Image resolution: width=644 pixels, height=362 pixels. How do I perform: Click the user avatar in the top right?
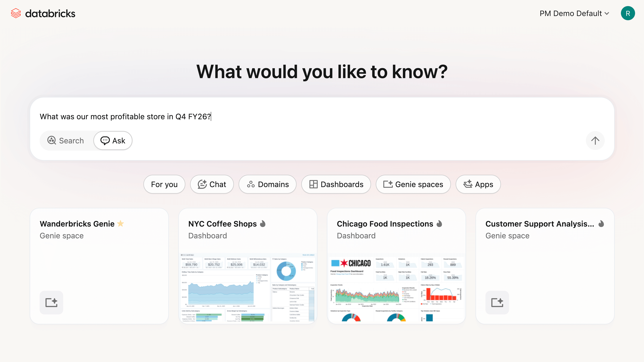pyautogui.click(x=628, y=13)
